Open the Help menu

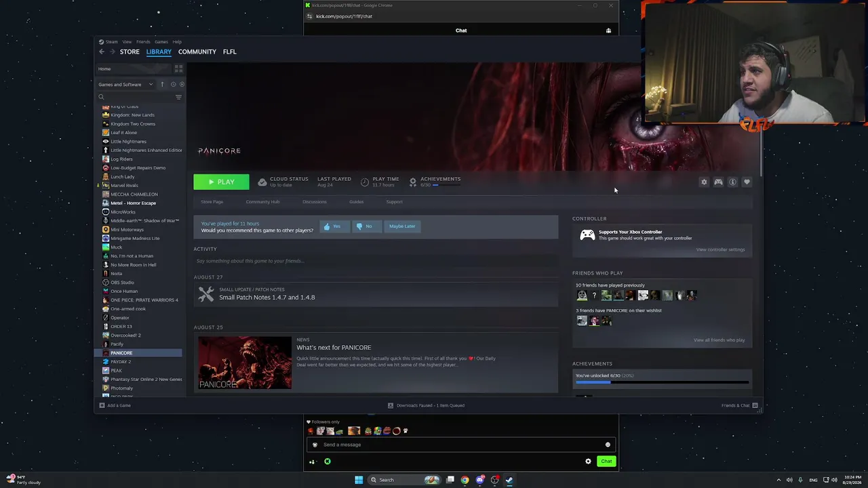(x=177, y=42)
